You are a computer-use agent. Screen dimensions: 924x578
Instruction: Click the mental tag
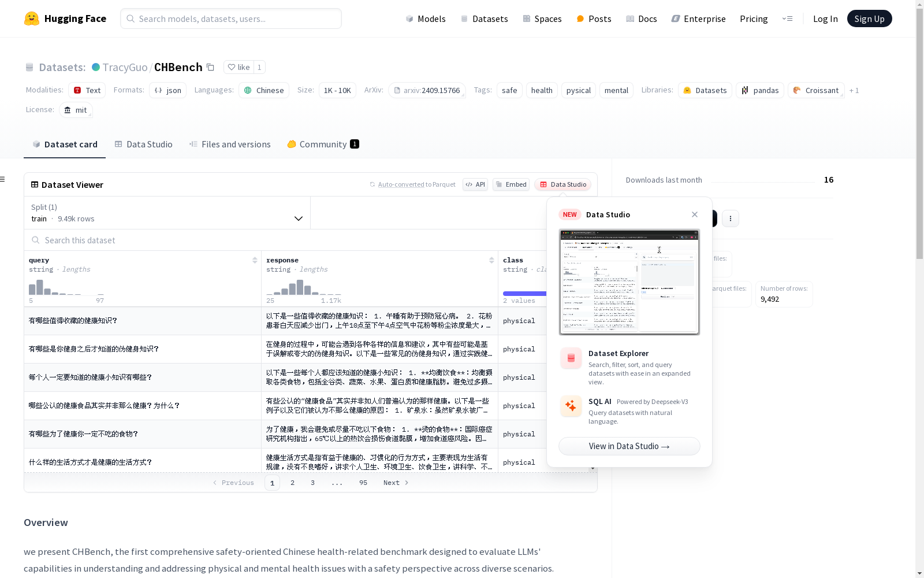(616, 90)
